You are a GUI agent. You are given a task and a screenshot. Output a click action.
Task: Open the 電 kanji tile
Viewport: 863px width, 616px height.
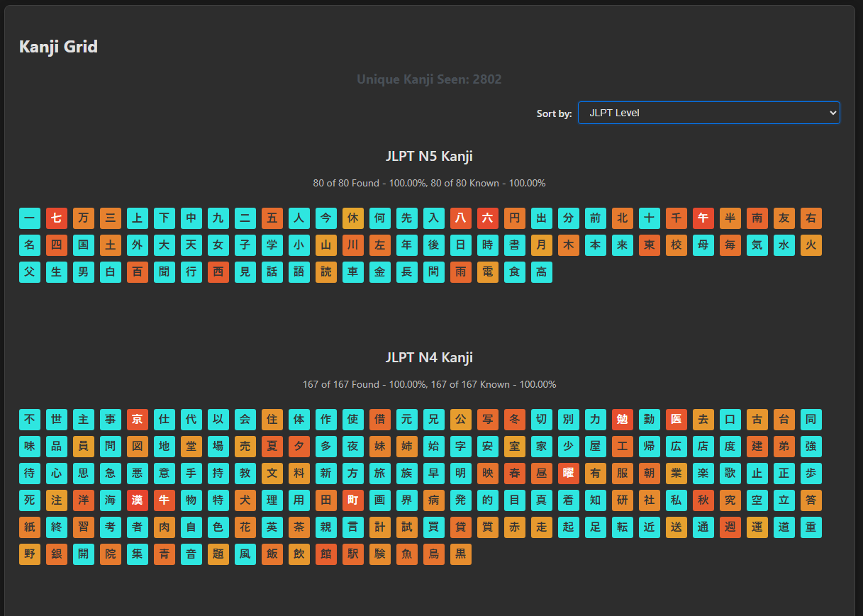click(x=488, y=272)
